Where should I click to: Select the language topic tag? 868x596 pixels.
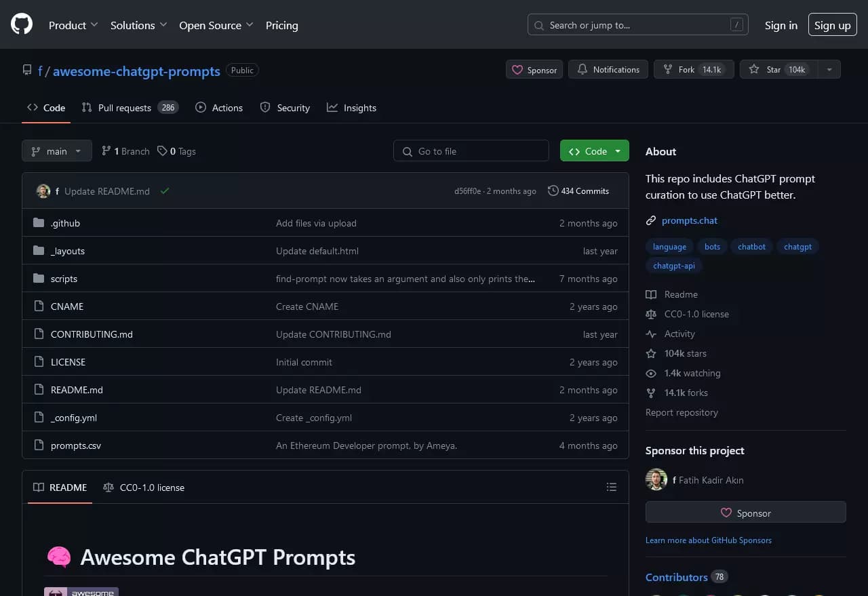pyautogui.click(x=669, y=247)
